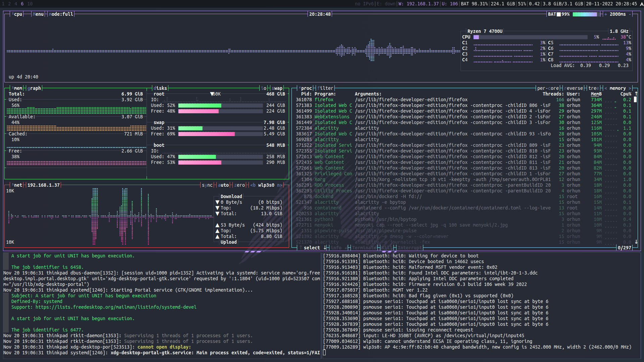Select WebExtensions process row
This screenshot has width=644, height=362.
click(464, 117)
